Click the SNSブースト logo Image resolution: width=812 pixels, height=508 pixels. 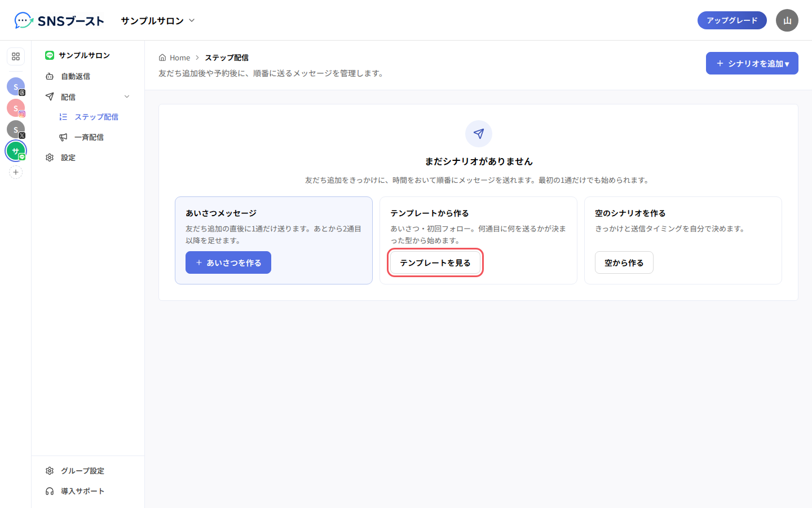point(59,21)
